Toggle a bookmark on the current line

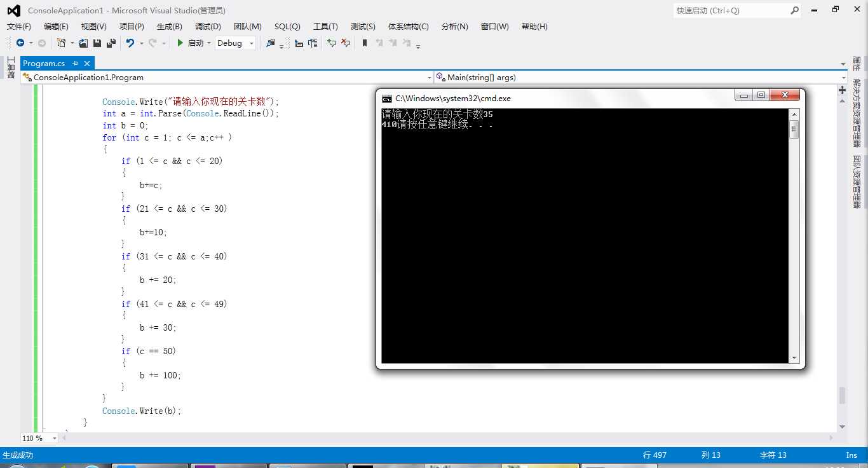365,43
